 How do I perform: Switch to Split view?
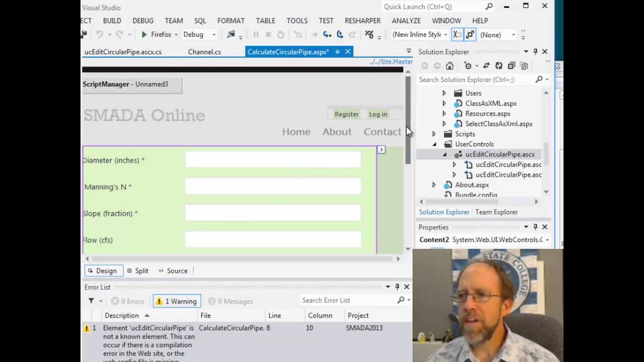[137, 270]
